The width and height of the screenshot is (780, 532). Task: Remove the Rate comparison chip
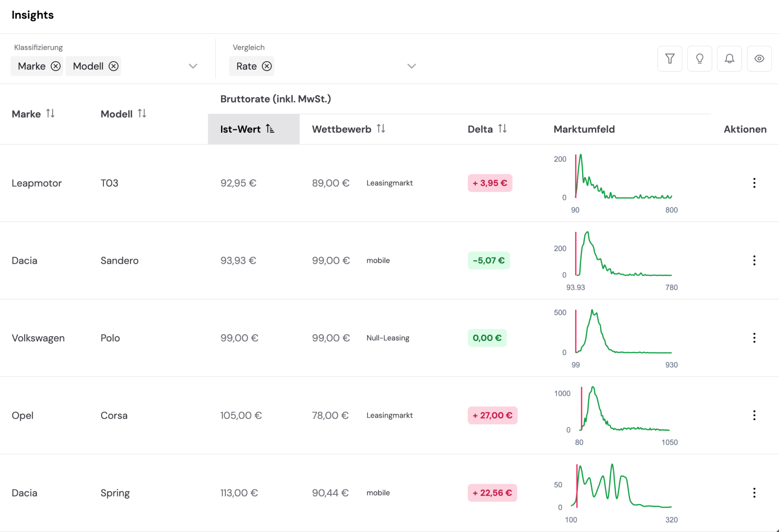click(x=267, y=66)
